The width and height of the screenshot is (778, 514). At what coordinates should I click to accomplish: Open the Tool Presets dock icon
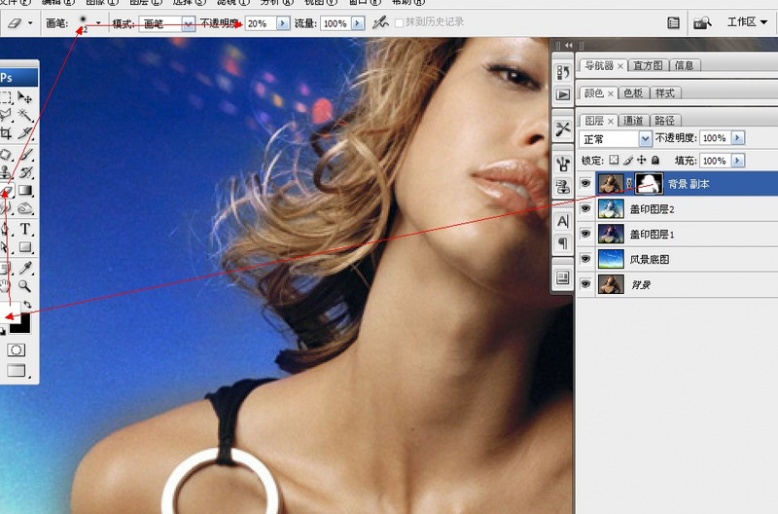[x=563, y=129]
